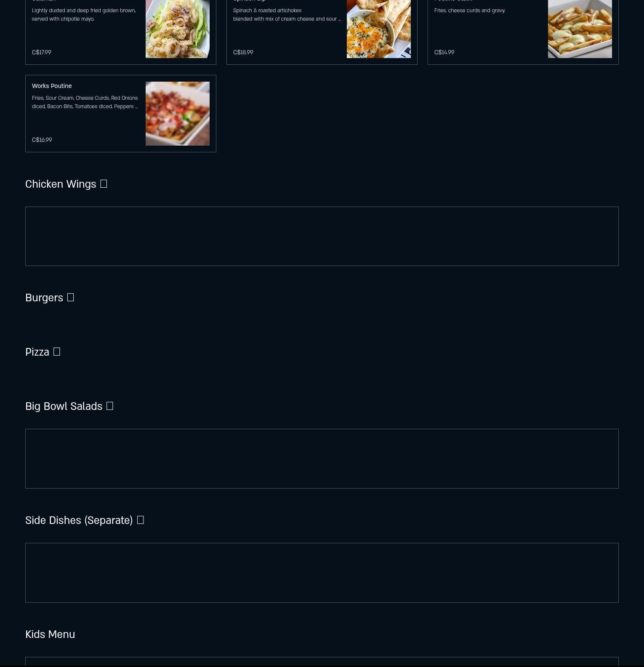The height and width of the screenshot is (667, 644).
Task: Click the emoji icon after Pizza heading
Action: coord(56,352)
